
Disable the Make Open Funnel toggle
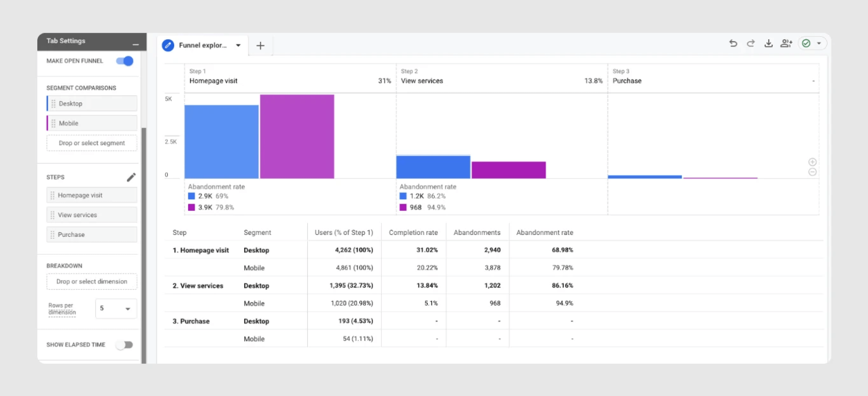(x=125, y=61)
